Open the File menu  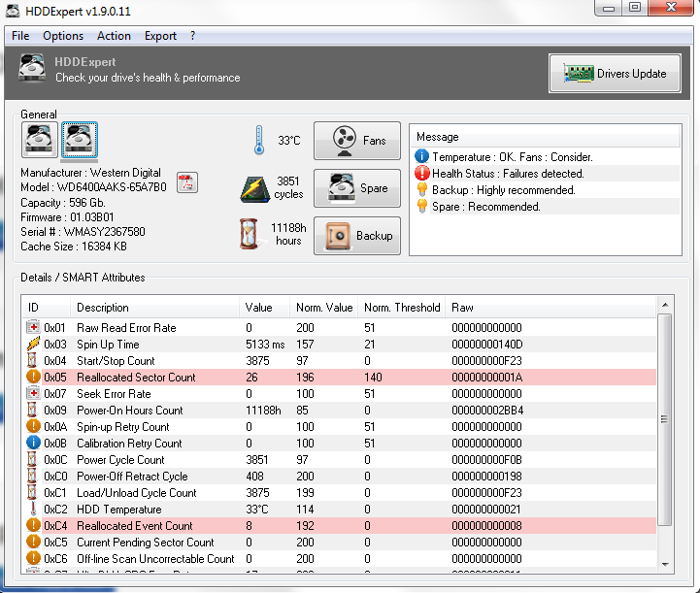[20, 36]
